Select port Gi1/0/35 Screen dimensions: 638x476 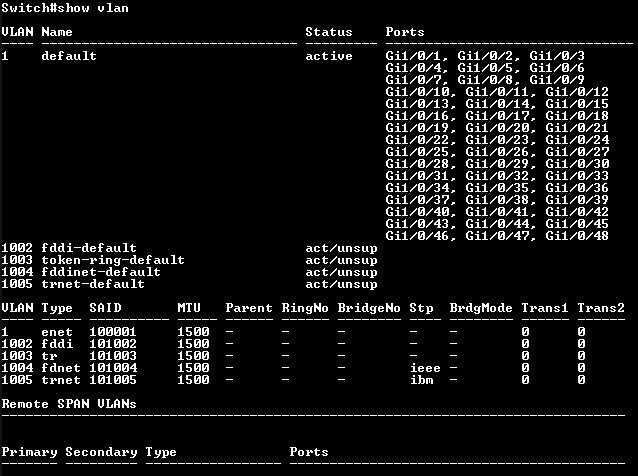(x=499, y=188)
